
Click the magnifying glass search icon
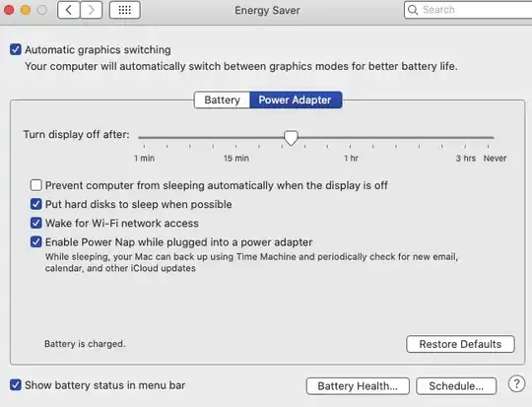[413, 10]
